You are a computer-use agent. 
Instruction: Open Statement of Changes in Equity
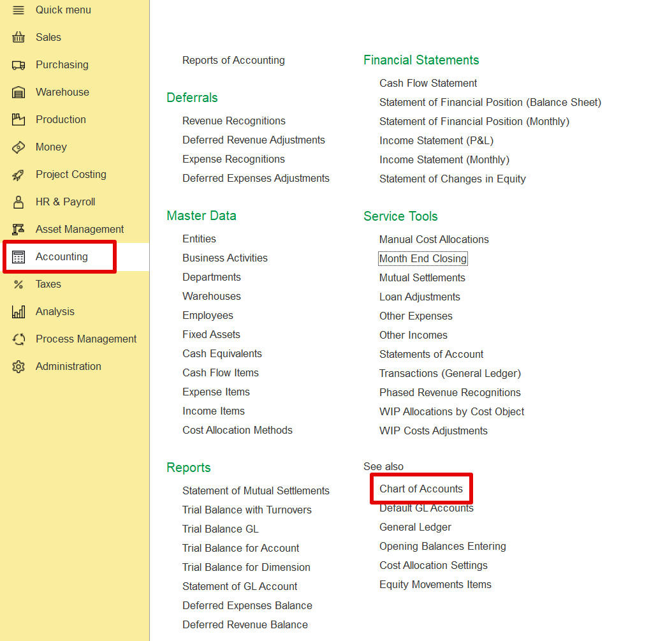click(453, 179)
